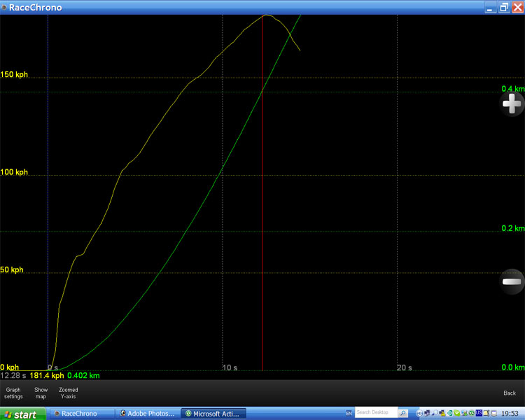Click the 100 kph axis label
Screen dimensions: 525x420
click(14, 172)
